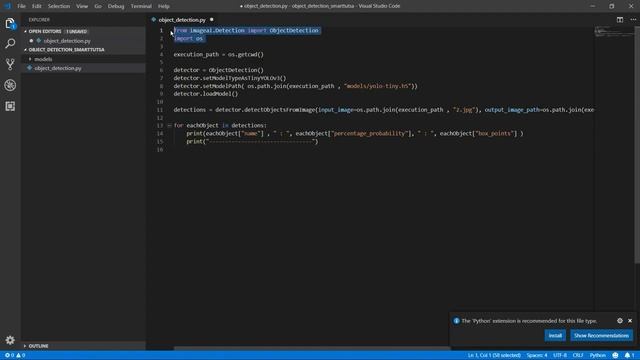Screen dimensions: 640x360
Task: Change language mode Python in status bar
Action: 597,355
